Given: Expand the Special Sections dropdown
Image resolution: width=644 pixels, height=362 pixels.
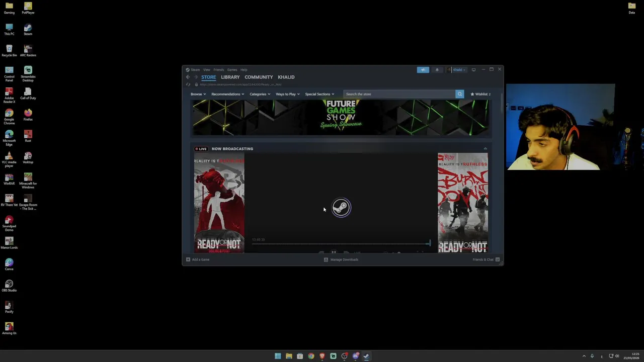Looking at the screenshot, I should (x=319, y=94).
